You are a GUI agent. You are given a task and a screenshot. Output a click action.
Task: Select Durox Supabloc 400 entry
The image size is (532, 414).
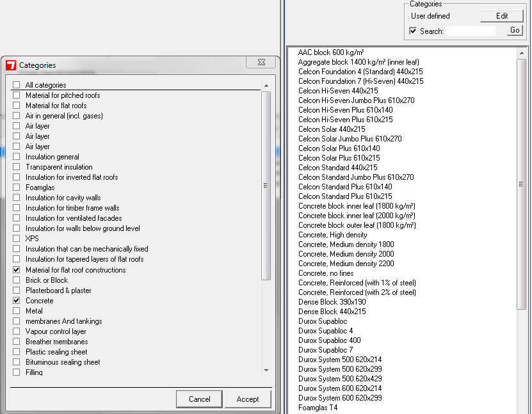330,340
